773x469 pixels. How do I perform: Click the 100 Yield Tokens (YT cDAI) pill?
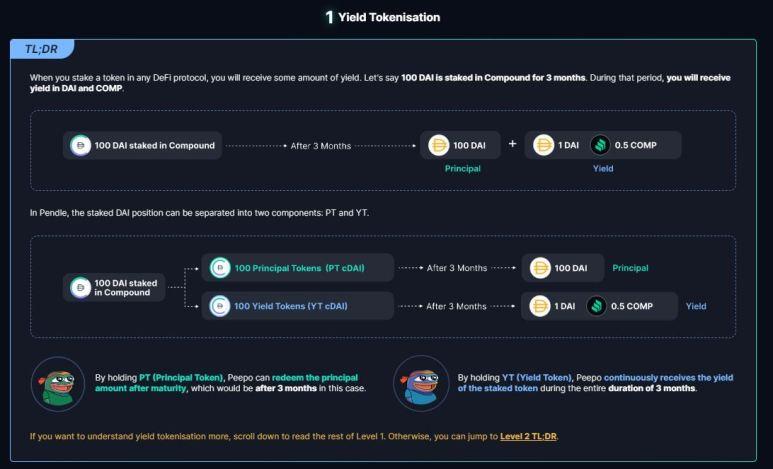(297, 306)
